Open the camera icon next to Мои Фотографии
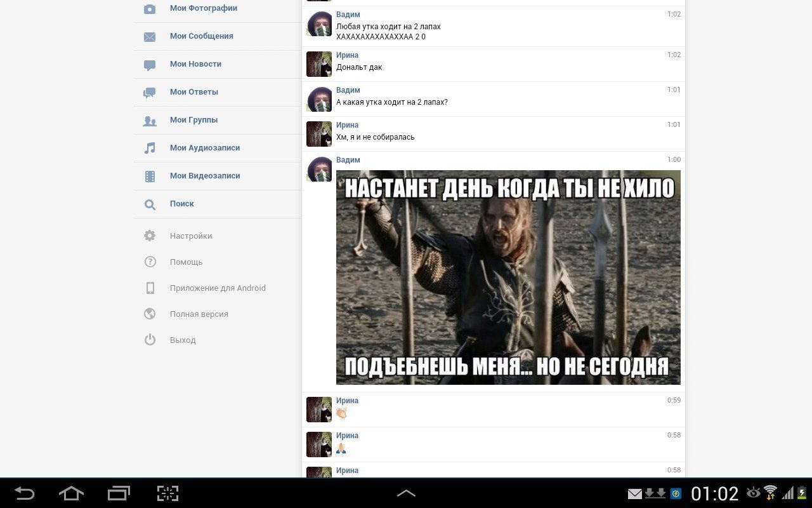This screenshot has width=812, height=508. click(150, 9)
